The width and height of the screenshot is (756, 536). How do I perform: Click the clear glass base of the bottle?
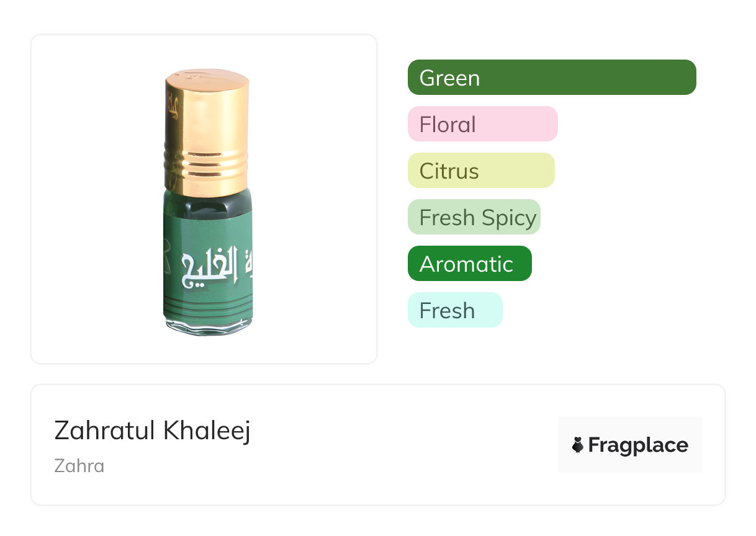pyautogui.click(x=208, y=326)
